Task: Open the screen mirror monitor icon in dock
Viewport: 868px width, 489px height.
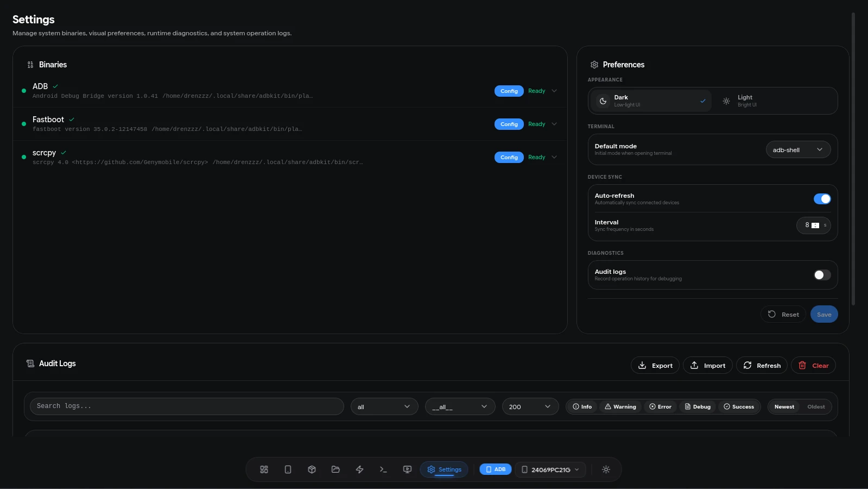Action: pyautogui.click(x=407, y=469)
